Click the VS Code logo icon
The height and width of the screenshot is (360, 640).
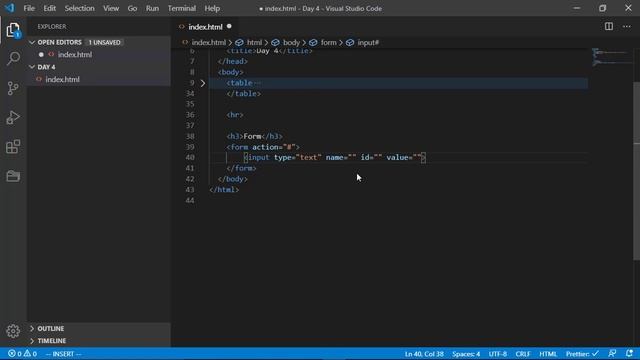click(x=9, y=8)
